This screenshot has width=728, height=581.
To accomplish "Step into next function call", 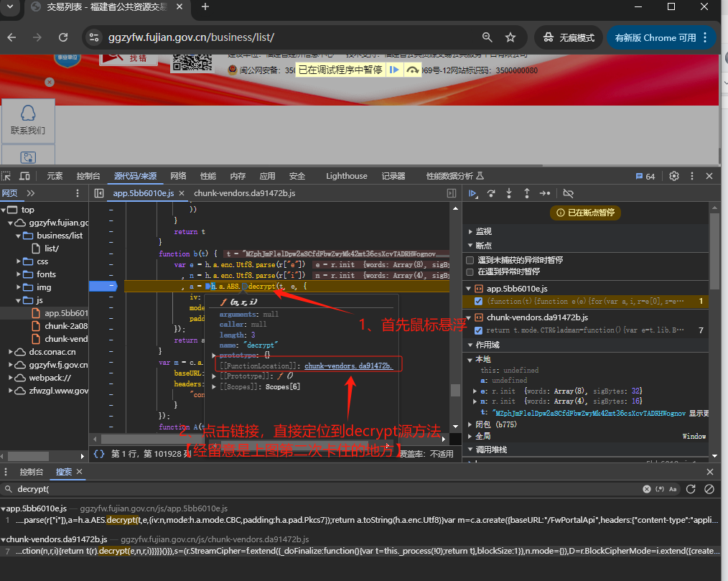I will (509, 193).
